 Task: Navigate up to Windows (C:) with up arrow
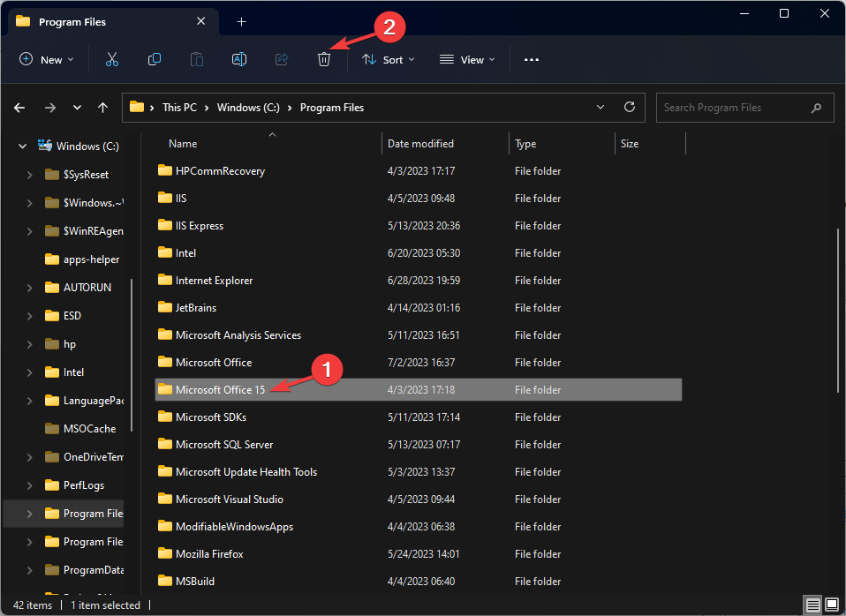[102, 107]
